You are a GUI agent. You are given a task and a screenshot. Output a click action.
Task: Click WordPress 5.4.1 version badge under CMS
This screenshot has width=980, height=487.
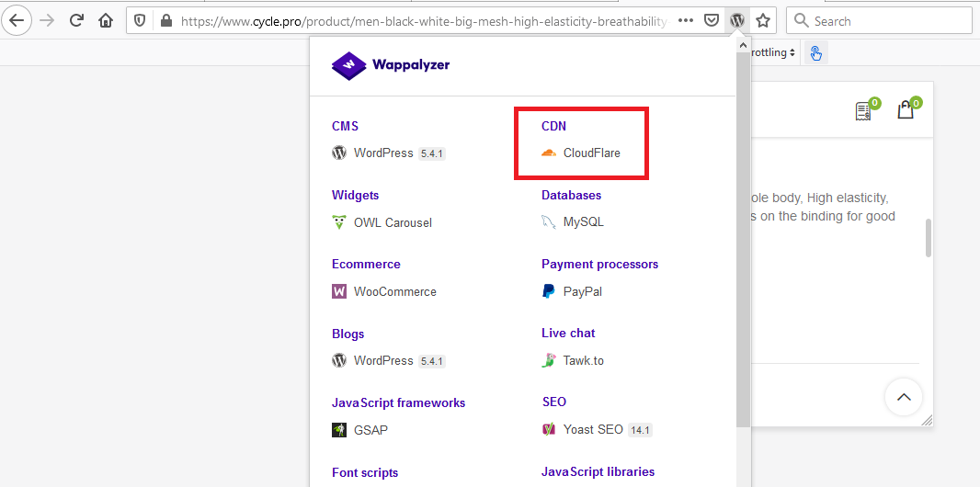[x=431, y=153]
